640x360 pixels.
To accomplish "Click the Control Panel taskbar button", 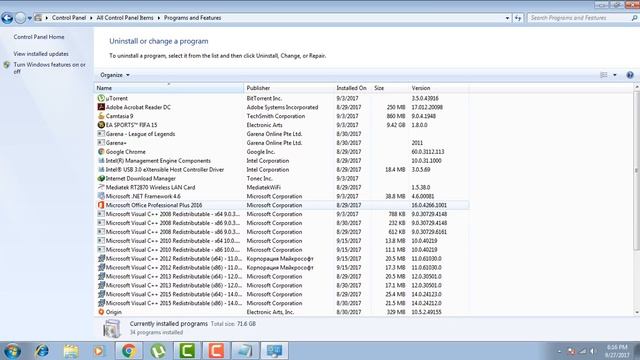I will 274,351.
